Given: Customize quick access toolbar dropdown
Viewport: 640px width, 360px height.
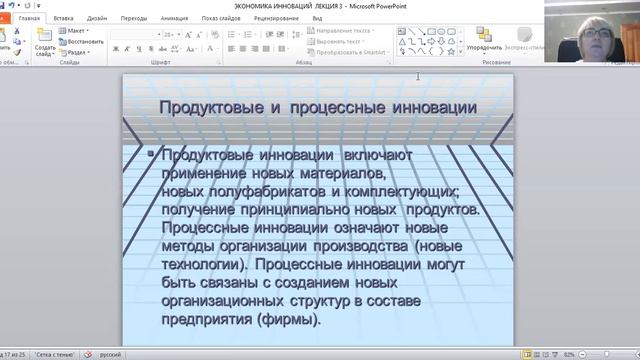Looking at the screenshot, I should pos(39,6).
